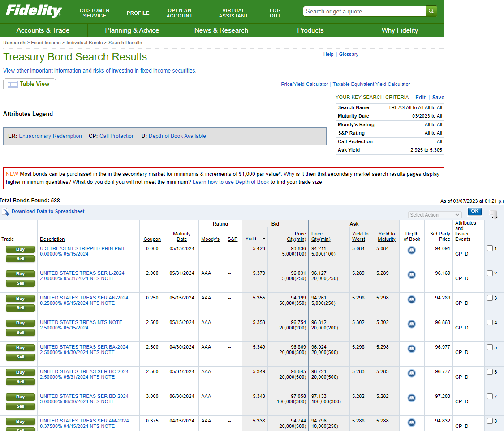Viewport: 504px width, 431px height.
Task: Open Planning & Advice menu
Action: [132, 30]
